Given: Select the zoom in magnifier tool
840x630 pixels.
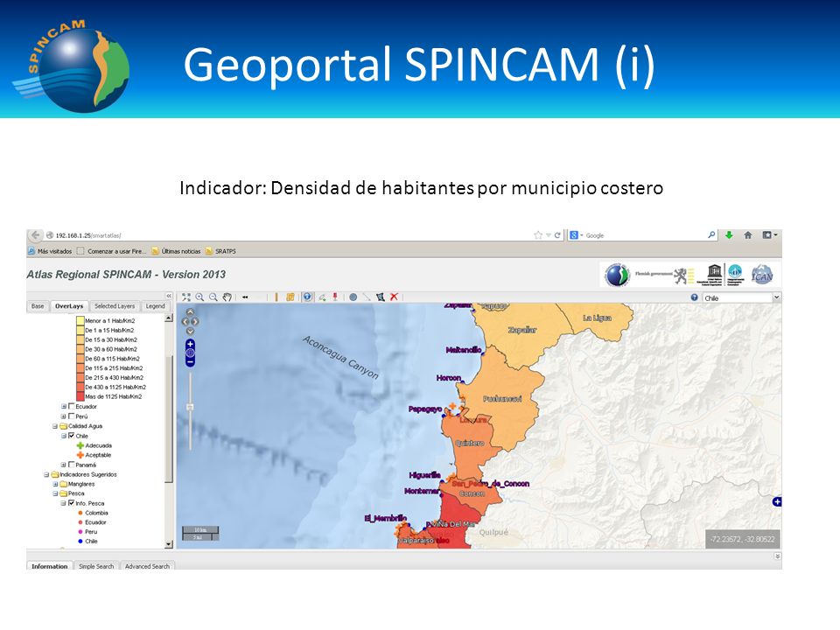Looking at the screenshot, I should pos(199,297).
